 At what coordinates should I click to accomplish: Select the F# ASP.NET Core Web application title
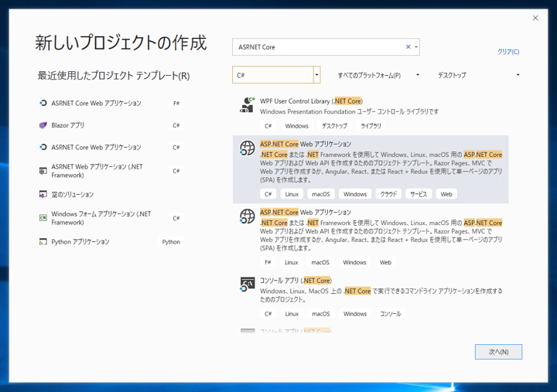[x=306, y=213]
